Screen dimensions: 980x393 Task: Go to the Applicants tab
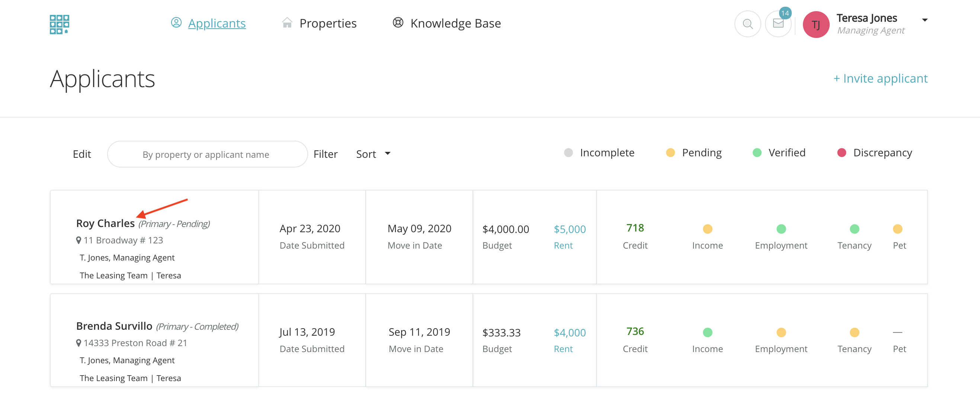[x=217, y=23]
